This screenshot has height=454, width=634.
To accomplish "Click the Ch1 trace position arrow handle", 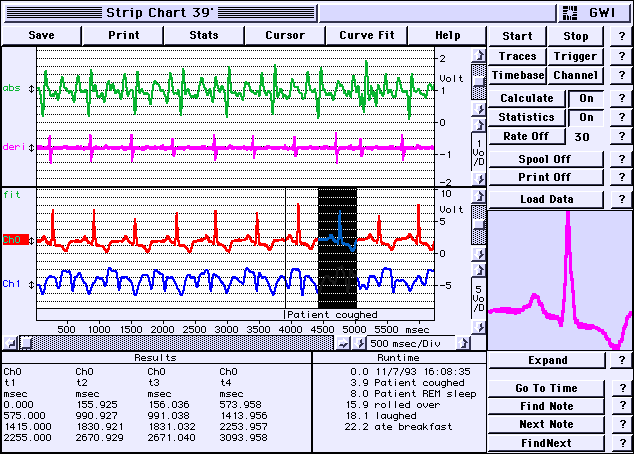I will (32, 285).
